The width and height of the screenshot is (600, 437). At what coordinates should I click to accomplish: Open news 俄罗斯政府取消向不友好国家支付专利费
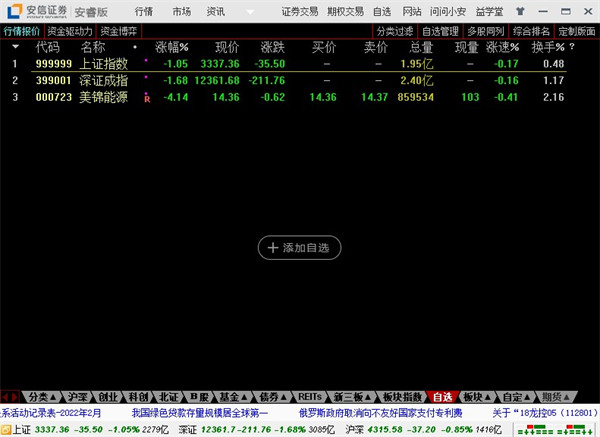tap(380, 413)
